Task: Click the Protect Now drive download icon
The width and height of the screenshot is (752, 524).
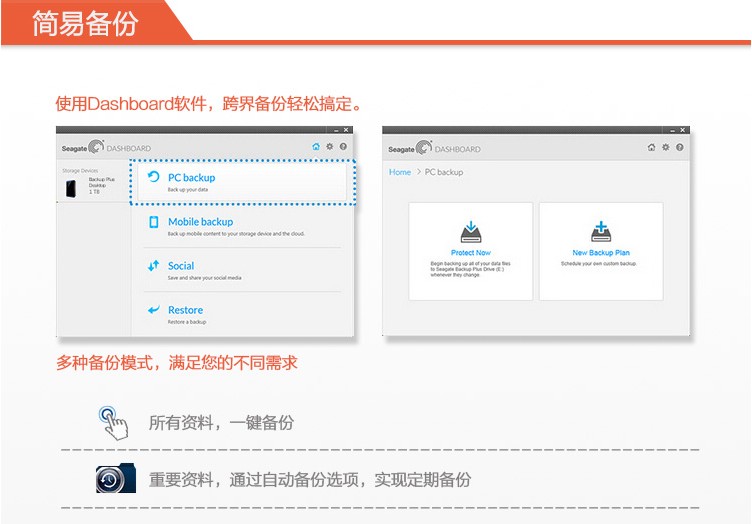Action: coord(471,232)
